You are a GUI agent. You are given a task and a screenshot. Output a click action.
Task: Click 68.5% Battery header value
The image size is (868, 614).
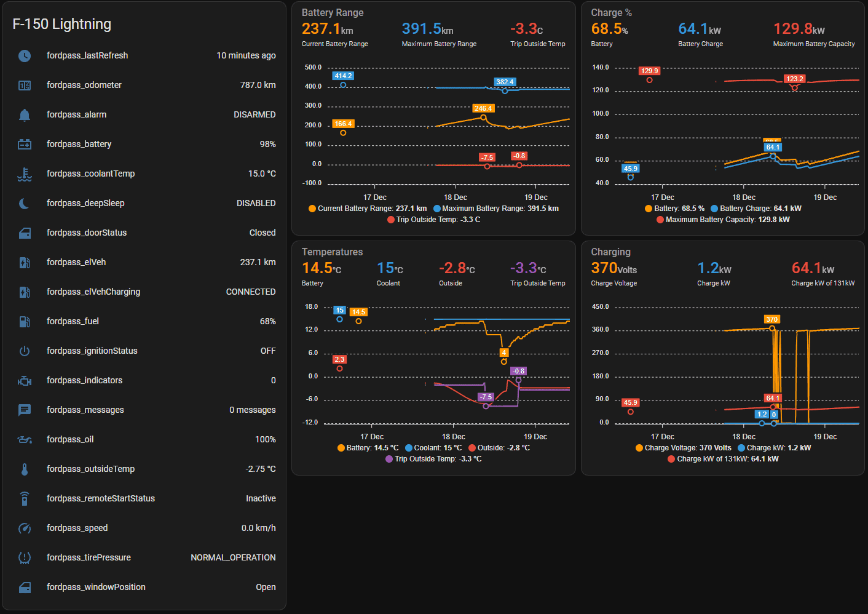(610, 29)
